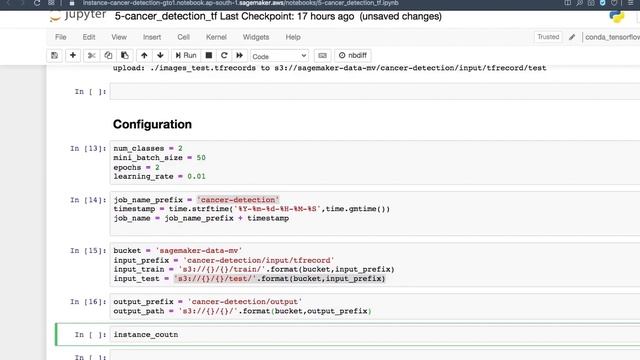Click the input_train format line

click(254, 269)
